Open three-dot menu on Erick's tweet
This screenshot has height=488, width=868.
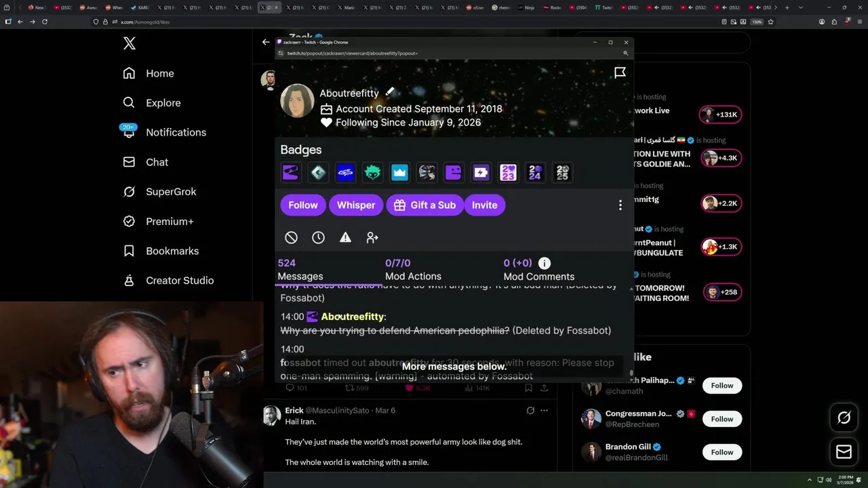pyautogui.click(x=544, y=411)
